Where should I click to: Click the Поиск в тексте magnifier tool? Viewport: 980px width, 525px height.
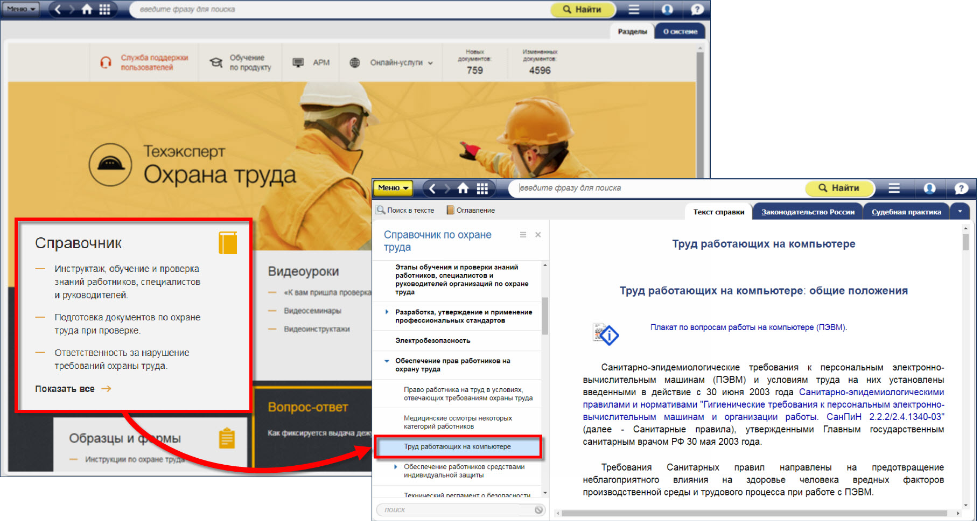pos(405,211)
